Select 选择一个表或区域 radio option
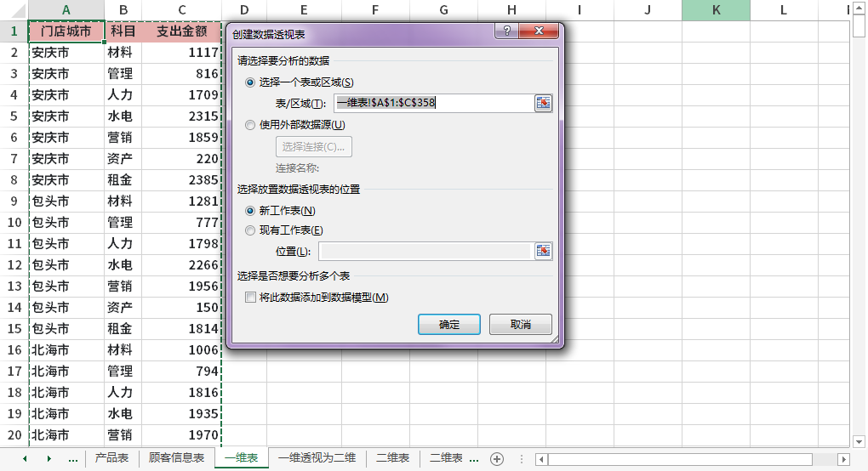868x471 pixels. click(x=250, y=82)
